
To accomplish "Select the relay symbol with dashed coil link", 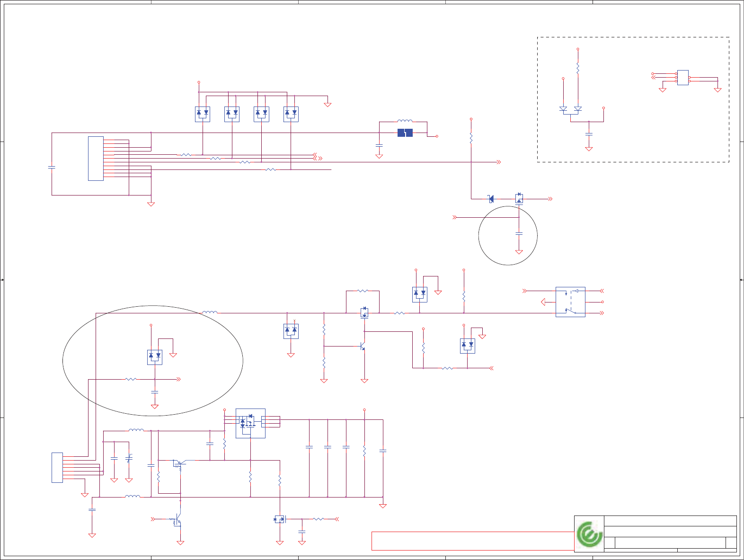I will [x=570, y=302].
